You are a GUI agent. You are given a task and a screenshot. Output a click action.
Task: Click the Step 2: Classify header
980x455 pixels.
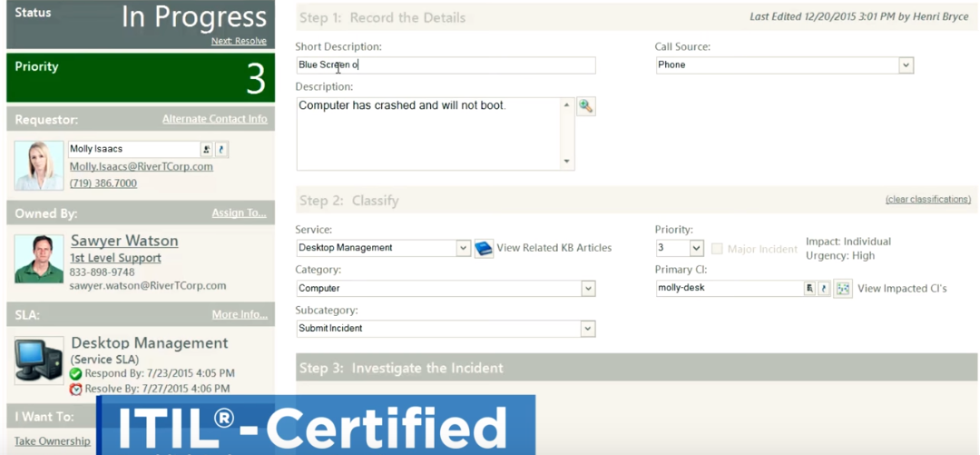(636, 201)
